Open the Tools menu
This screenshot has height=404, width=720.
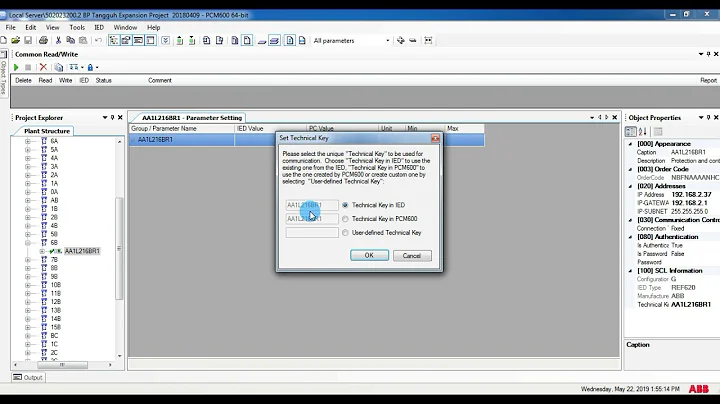coord(77,28)
